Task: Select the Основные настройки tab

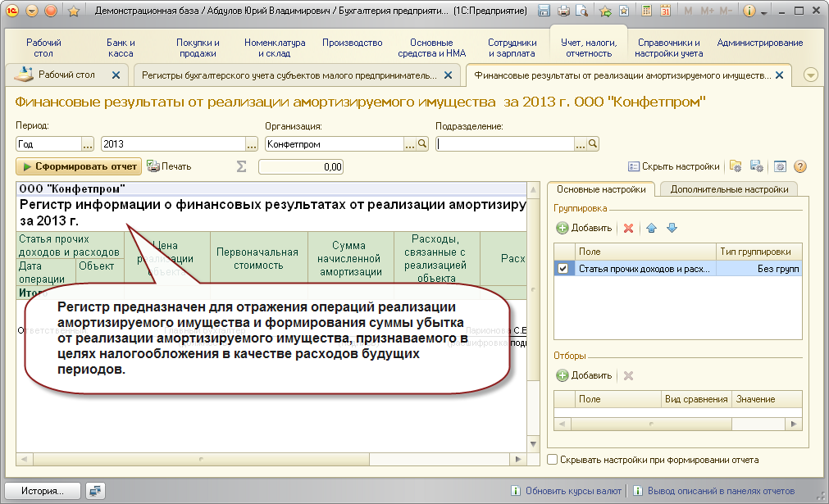Action: point(601,189)
